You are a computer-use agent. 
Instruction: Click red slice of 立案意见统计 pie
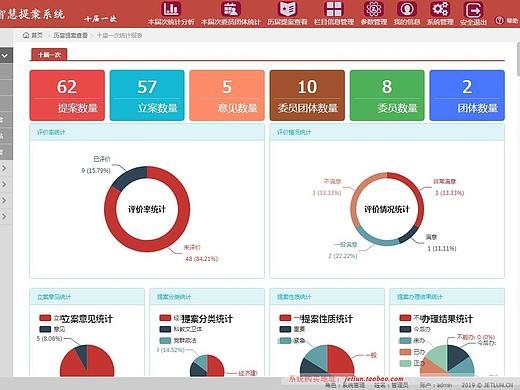pos(100,363)
